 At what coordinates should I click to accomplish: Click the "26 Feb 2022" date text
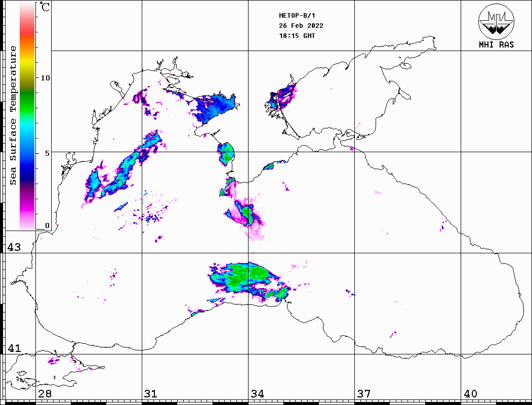301,26
